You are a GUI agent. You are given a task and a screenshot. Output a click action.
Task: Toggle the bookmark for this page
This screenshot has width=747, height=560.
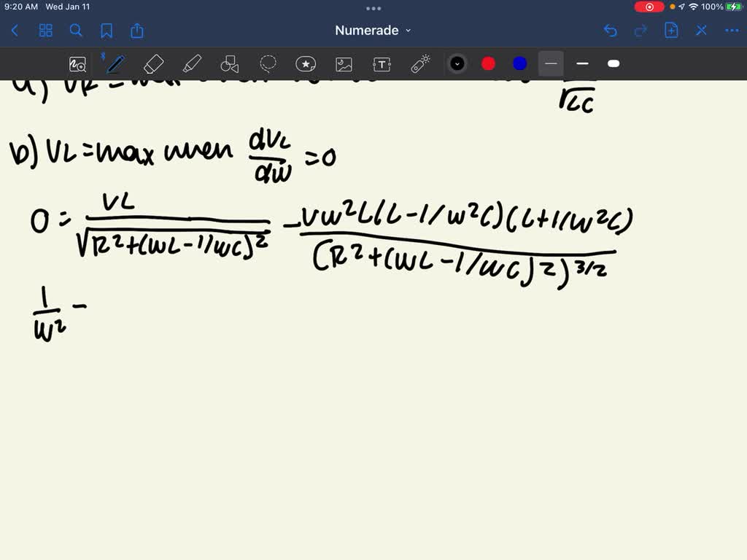coord(107,31)
